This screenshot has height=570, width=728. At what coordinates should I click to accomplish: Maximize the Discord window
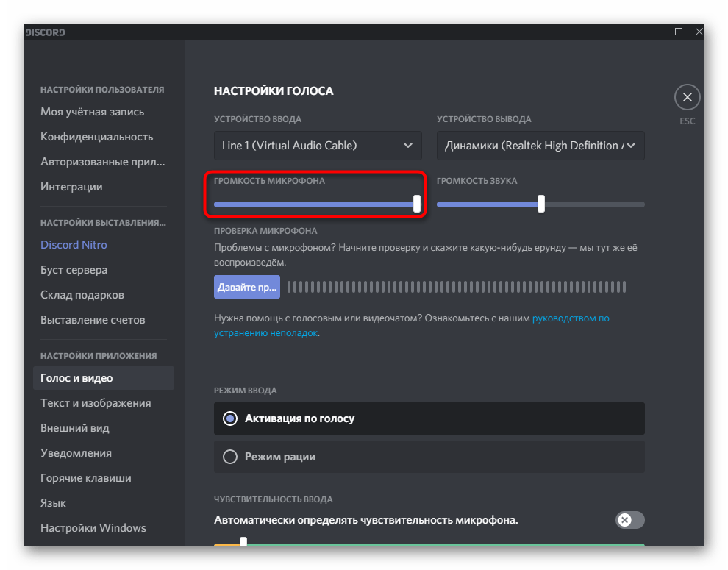click(678, 32)
